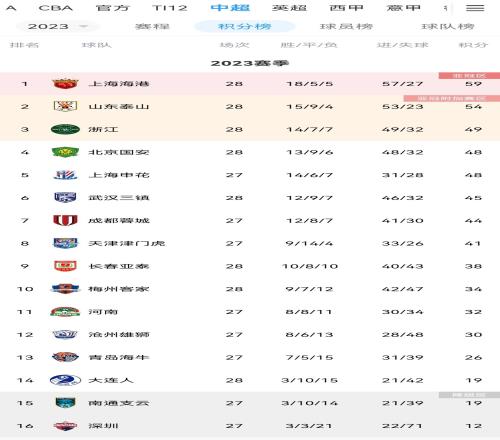The height and width of the screenshot is (440, 500).
Task: Open the 2023 season dropdown
Action: [57, 26]
